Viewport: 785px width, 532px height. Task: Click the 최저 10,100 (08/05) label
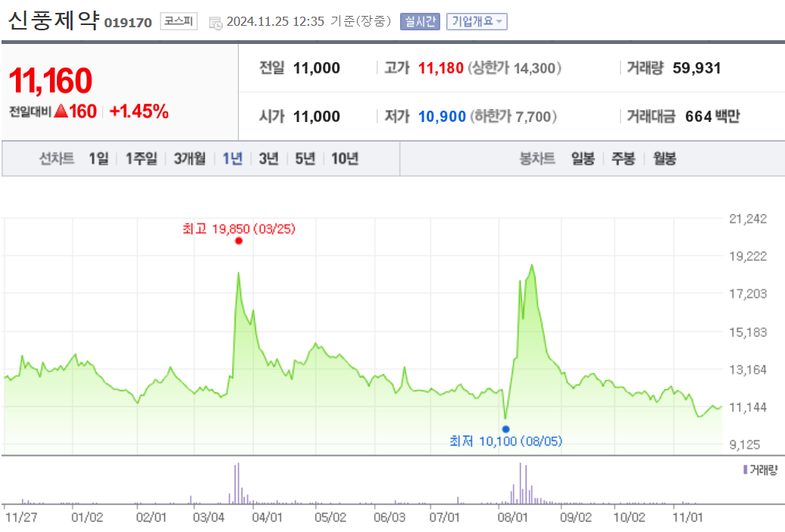(505, 441)
